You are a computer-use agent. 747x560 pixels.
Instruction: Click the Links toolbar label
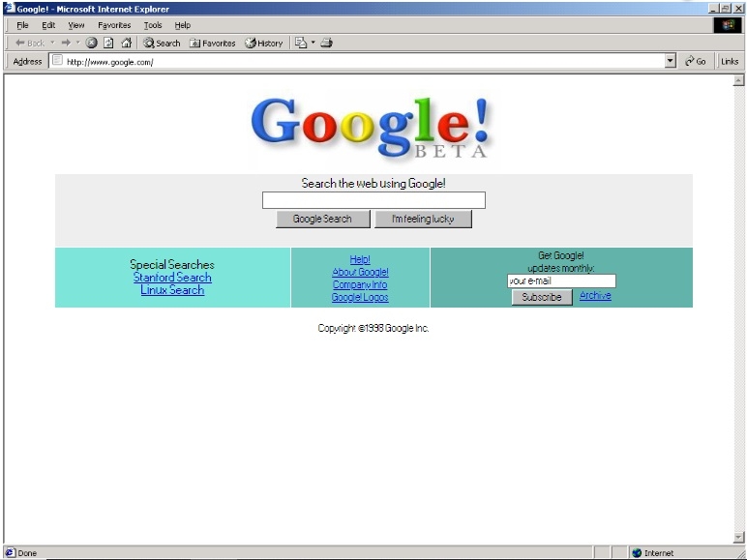pos(730,62)
